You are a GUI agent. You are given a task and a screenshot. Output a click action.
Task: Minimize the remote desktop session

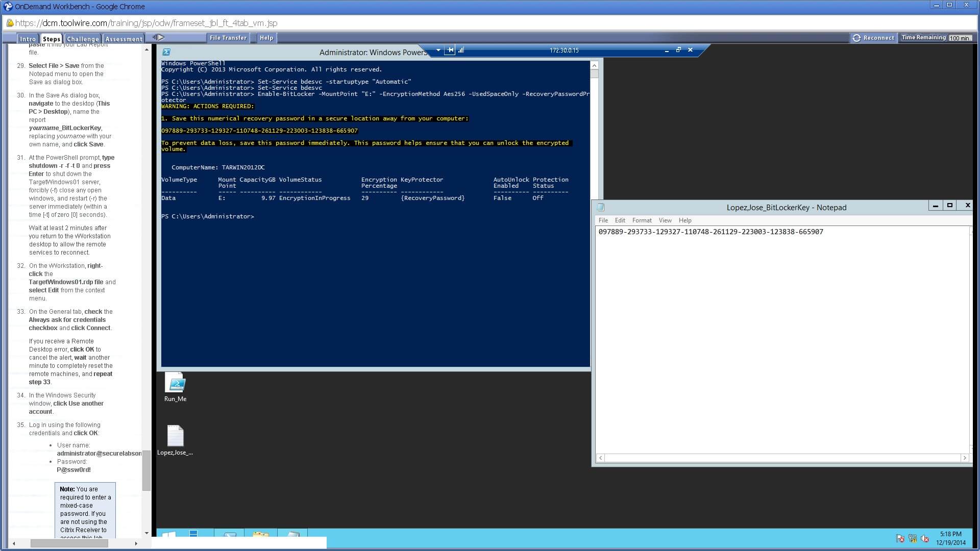pos(667,51)
